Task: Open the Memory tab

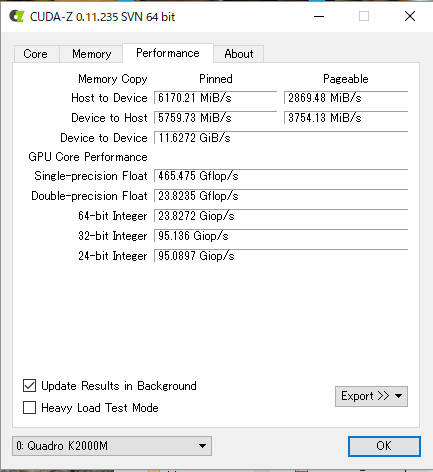Action: (91, 54)
